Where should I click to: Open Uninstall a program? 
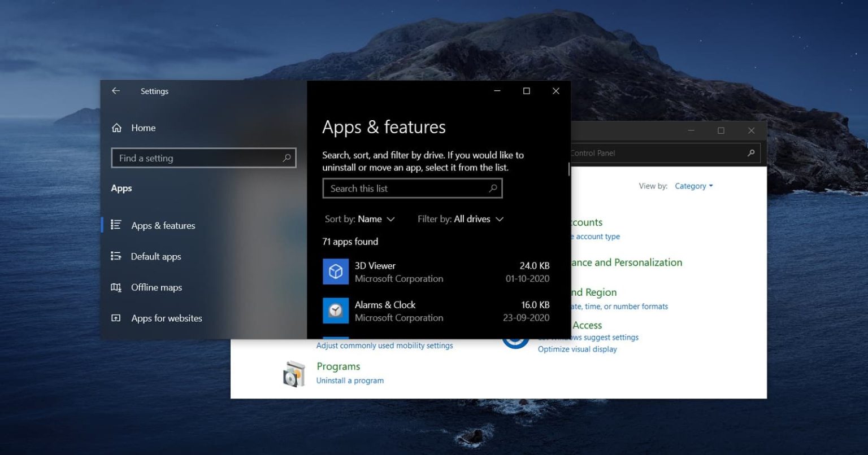350,380
